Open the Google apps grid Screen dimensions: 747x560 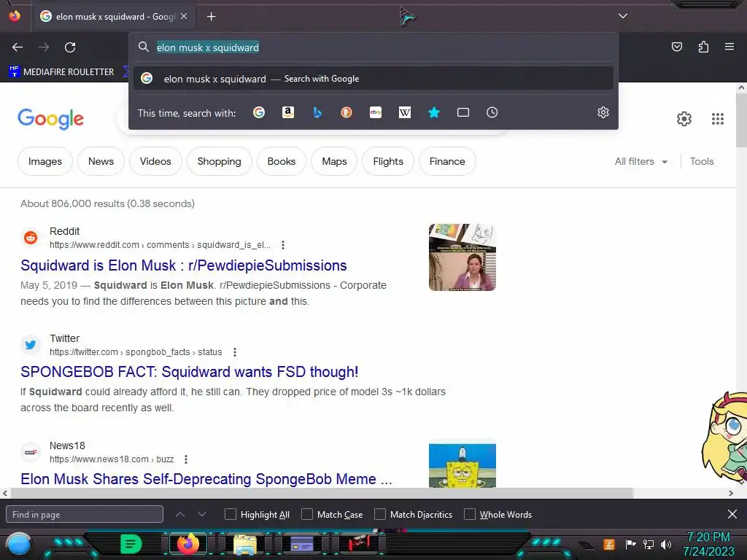[x=718, y=119]
